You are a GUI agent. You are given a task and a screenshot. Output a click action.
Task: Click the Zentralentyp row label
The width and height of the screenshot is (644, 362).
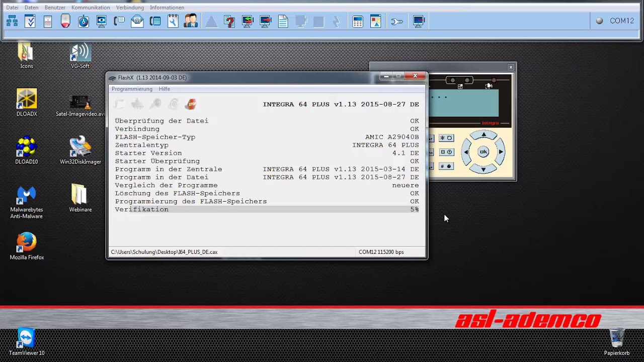[x=141, y=145]
